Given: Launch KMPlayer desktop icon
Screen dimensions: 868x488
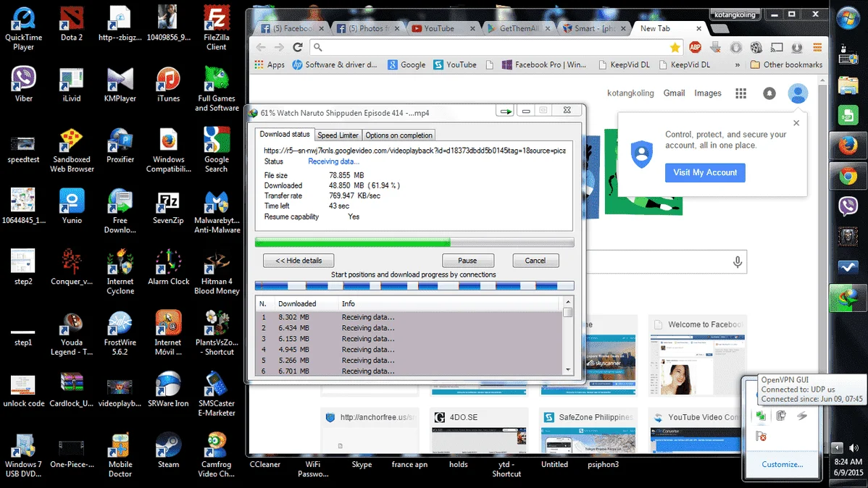Looking at the screenshot, I should 120,85.
